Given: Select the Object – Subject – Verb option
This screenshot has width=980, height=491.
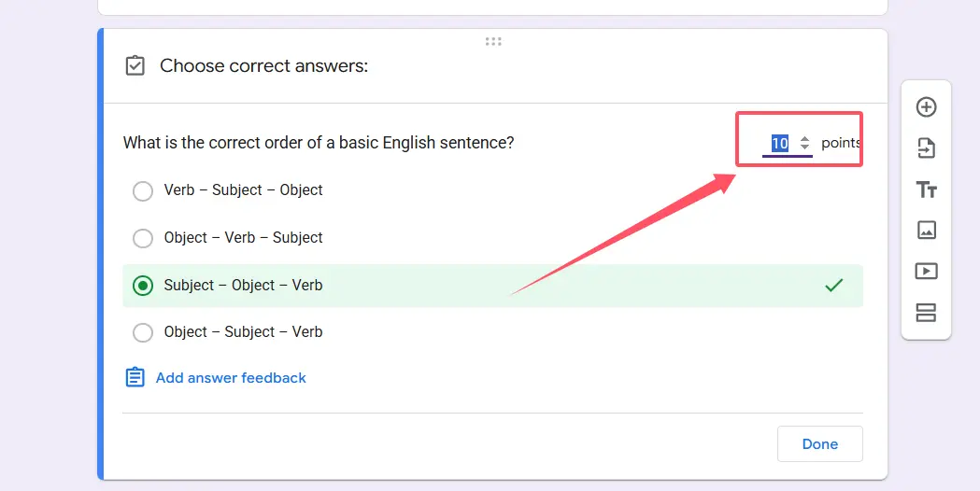Looking at the screenshot, I should click(x=143, y=332).
